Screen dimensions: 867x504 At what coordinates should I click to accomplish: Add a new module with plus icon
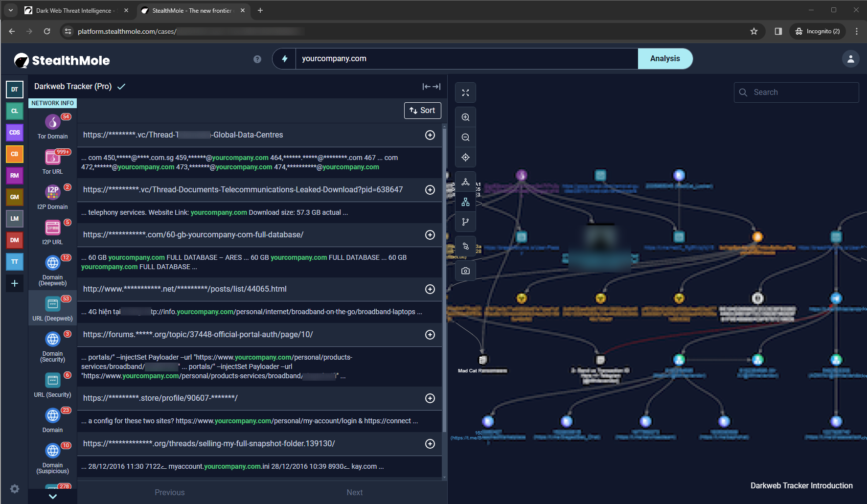coord(15,283)
